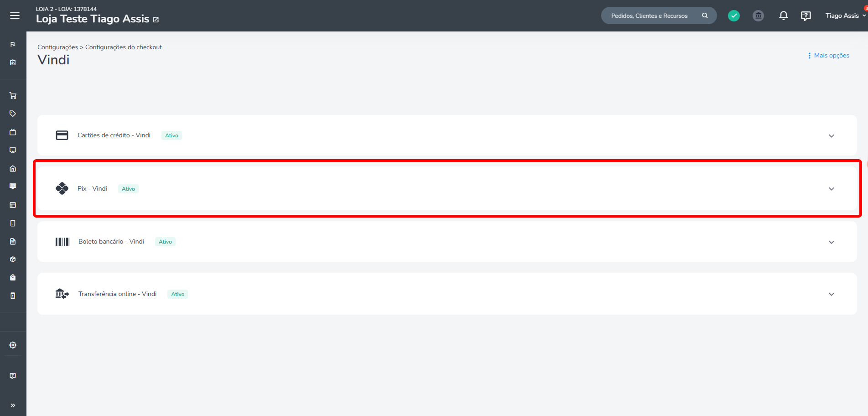Open the hamburger menu
This screenshot has width=868, height=416.
pyautogui.click(x=15, y=16)
